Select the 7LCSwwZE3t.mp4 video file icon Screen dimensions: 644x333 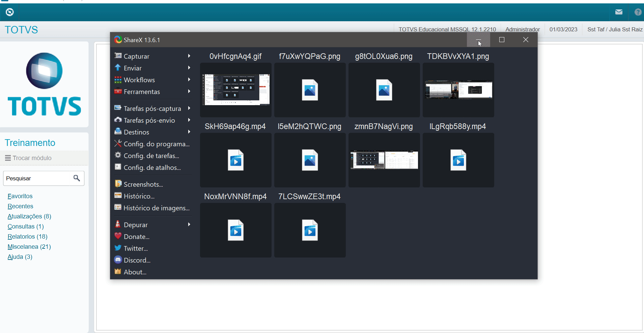tap(310, 230)
